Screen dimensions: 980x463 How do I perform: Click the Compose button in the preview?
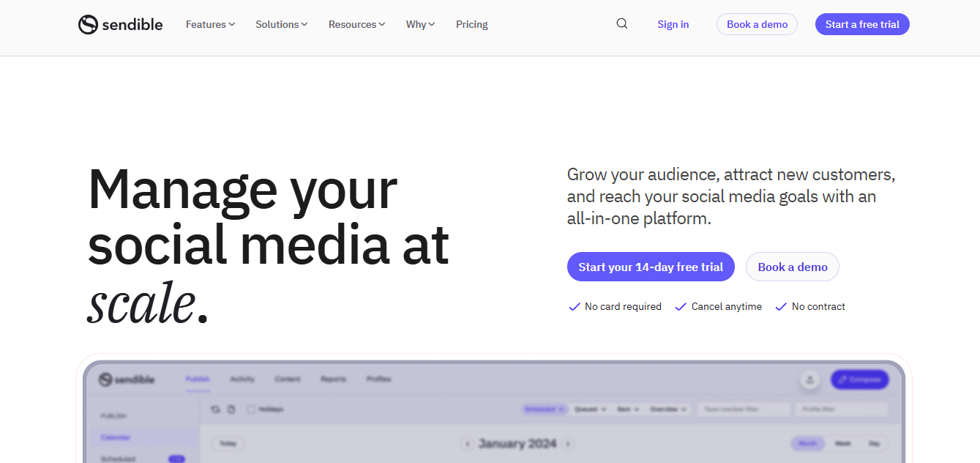pos(860,379)
